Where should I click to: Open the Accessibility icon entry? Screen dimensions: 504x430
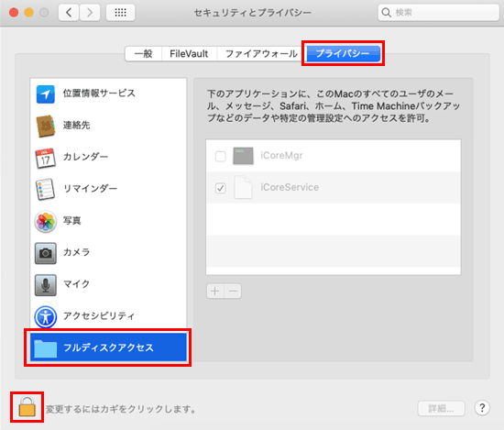point(45,316)
